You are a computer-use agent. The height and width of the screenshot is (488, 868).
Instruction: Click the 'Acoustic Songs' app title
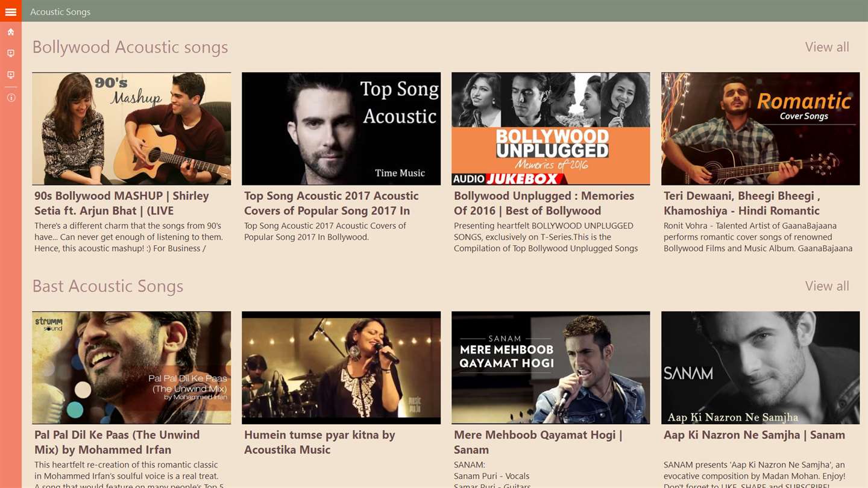60,12
